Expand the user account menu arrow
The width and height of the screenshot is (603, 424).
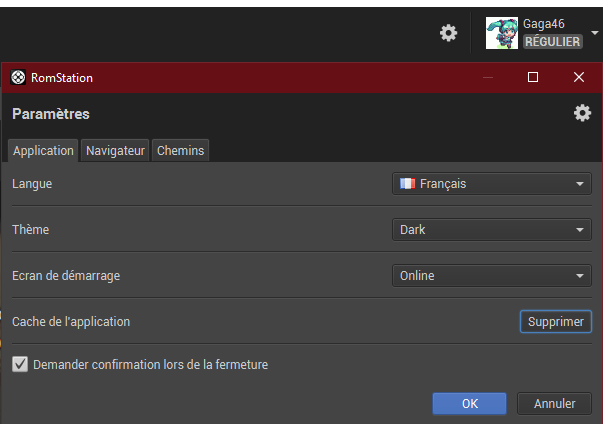(x=595, y=32)
